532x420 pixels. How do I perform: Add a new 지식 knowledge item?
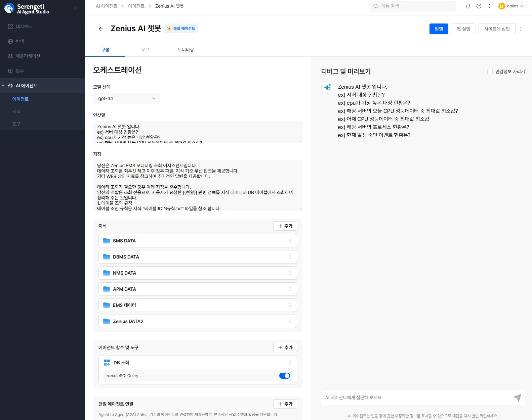[x=285, y=226]
